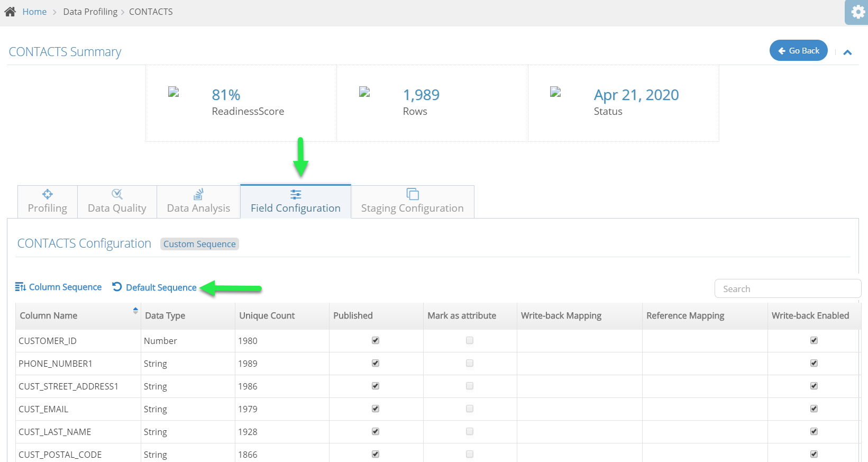Click the Profiling tab crosshair icon
This screenshot has width=868, height=462.
pyautogui.click(x=48, y=194)
